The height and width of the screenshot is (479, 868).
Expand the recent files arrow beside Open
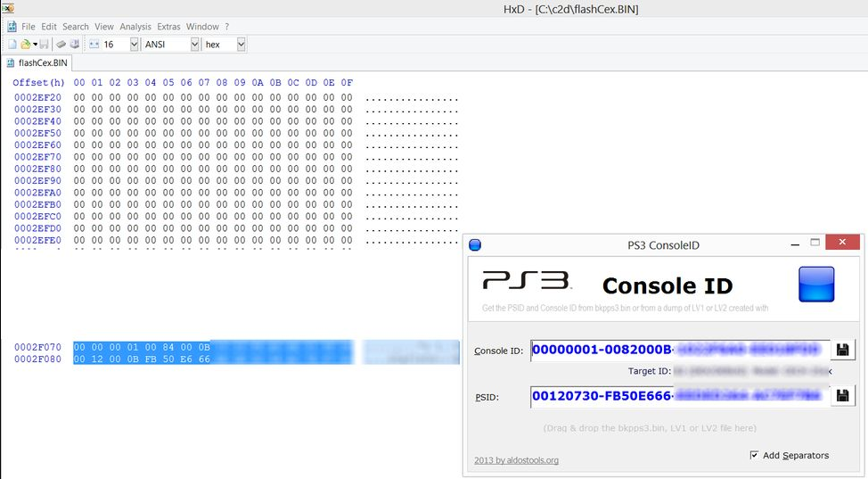point(35,45)
